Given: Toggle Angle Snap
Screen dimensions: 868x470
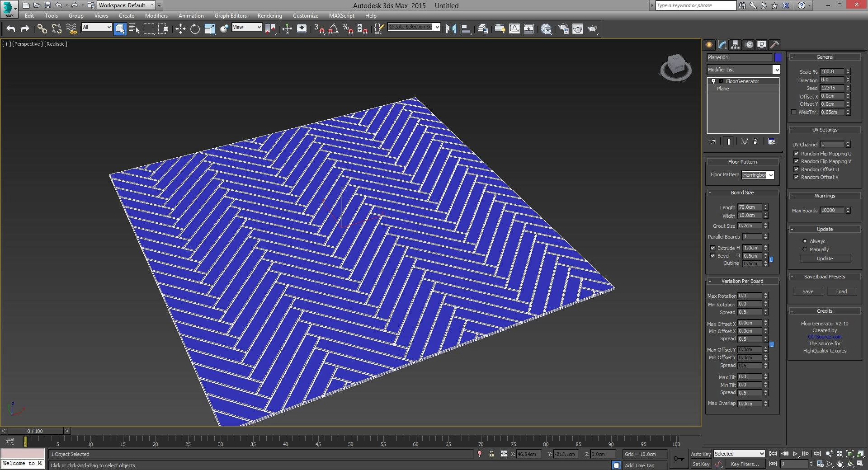Looking at the screenshot, I should 333,29.
